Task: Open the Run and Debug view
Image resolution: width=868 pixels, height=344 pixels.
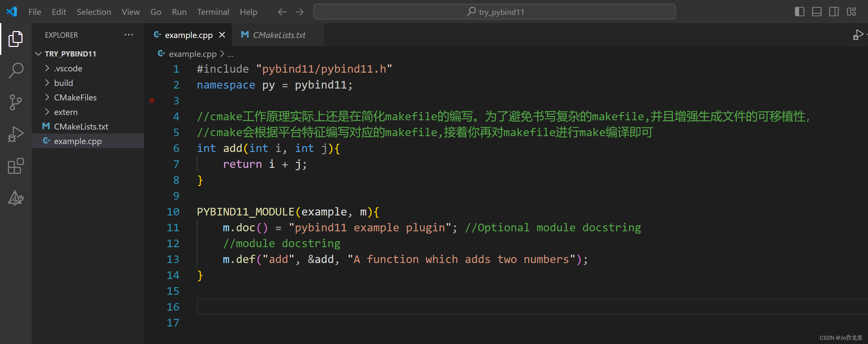Action: coord(15,134)
